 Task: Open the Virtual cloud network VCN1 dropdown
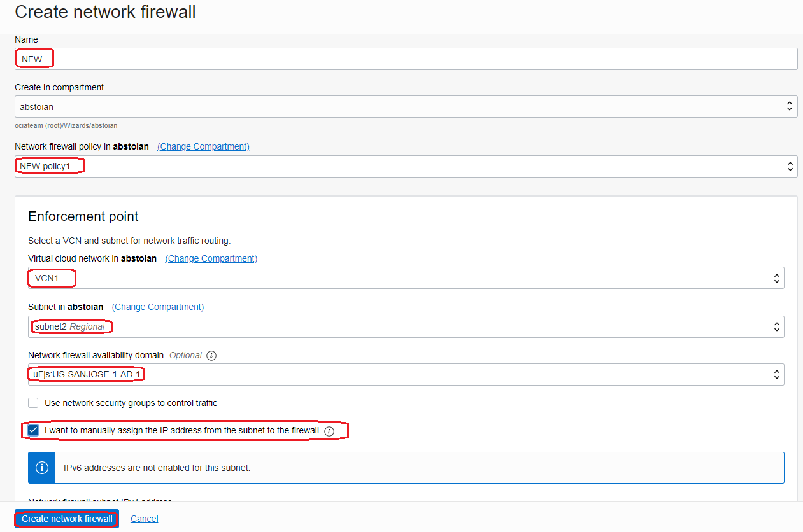[x=406, y=277]
